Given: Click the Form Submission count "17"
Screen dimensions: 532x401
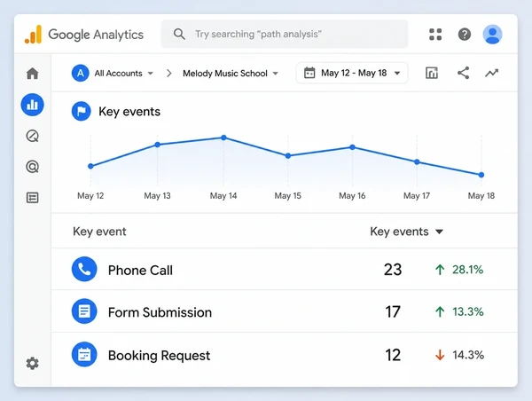Looking at the screenshot, I should pos(393,311).
